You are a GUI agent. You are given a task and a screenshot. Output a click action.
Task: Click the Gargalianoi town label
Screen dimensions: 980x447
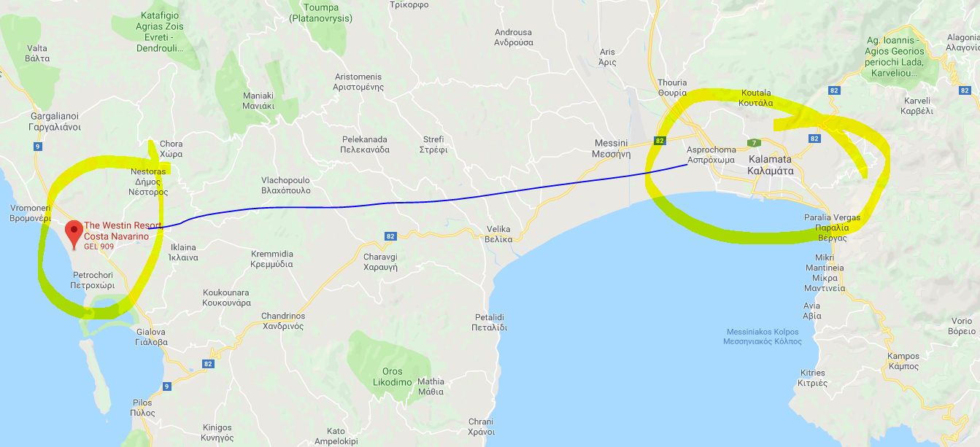(x=55, y=121)
